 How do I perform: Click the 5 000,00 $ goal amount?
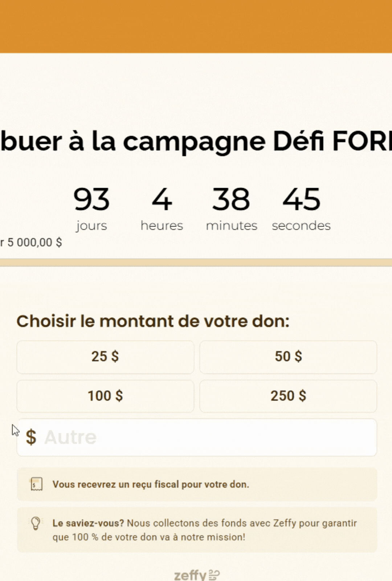(x=34, y=242)
